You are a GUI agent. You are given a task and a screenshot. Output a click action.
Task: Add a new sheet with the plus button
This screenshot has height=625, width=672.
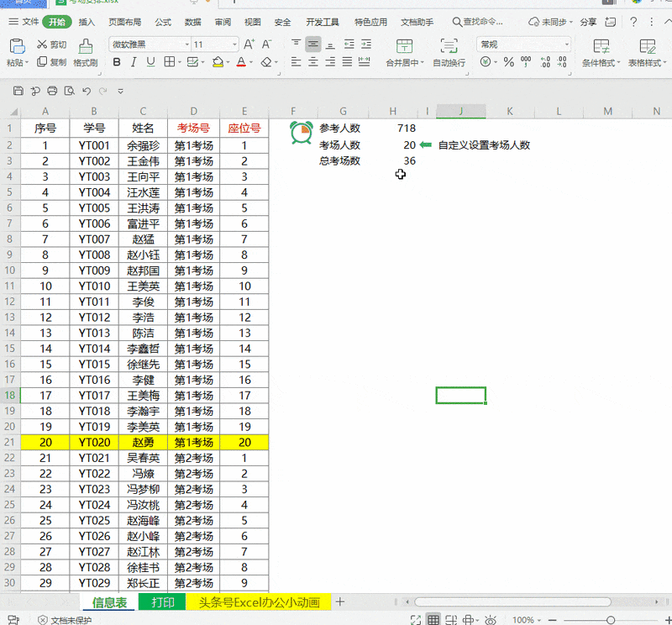pos(339,601)
